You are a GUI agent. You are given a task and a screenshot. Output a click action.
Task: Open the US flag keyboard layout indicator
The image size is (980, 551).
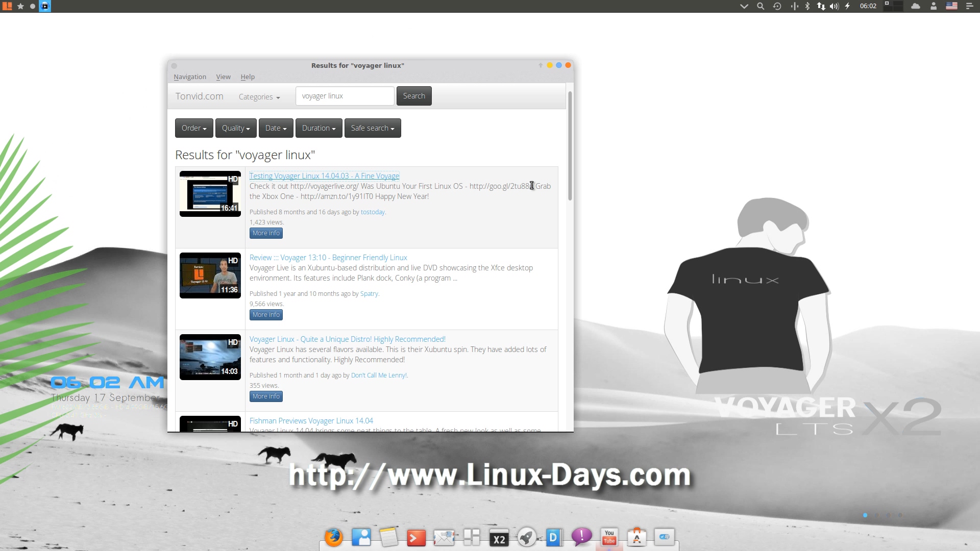point(951,6)
